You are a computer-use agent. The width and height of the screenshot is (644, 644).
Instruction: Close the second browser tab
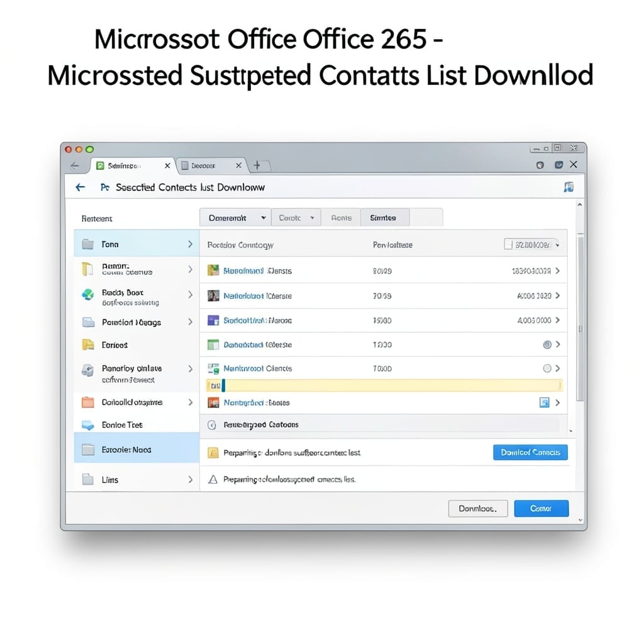(238, 165)
